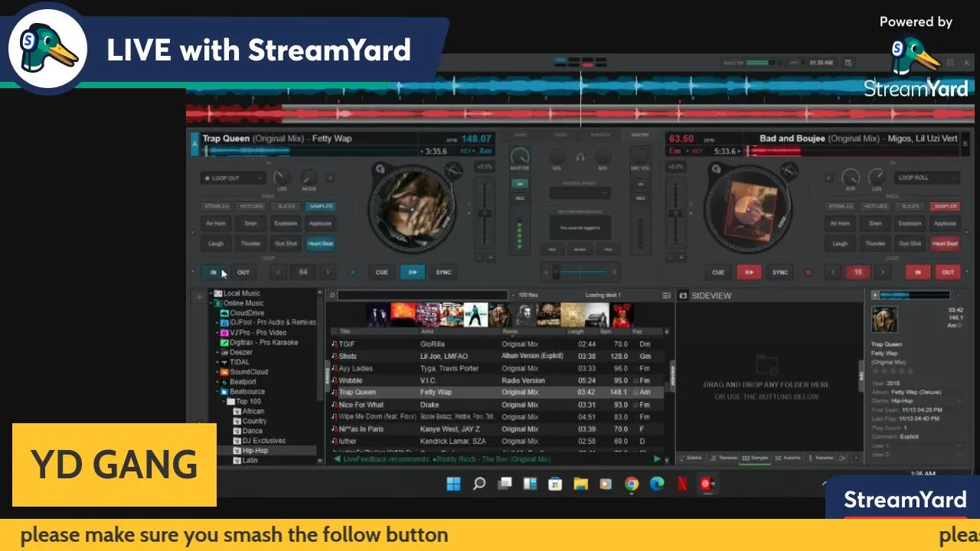Image resolution: width=980 pixels, height=551 pixels.
Task: Set loop OUT point on deck B
Action: [x=948, y=272]
